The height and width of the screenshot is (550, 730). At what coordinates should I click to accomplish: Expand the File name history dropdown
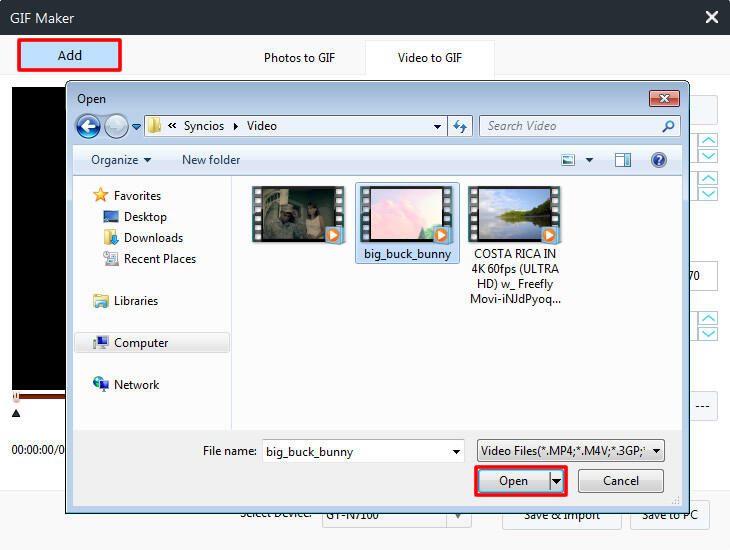[456, 451]
